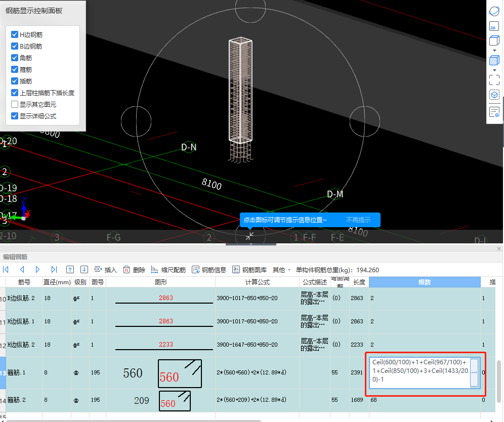Click the 直径(mm) column header
Screen dimensions: 504x422
[x=57, y=282]
